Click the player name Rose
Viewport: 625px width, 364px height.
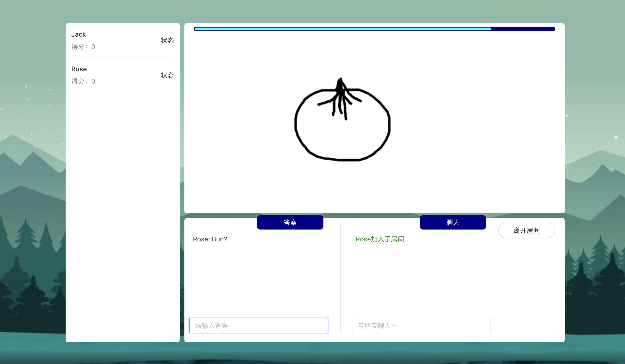pyautogui.click(x=79, y=69)
